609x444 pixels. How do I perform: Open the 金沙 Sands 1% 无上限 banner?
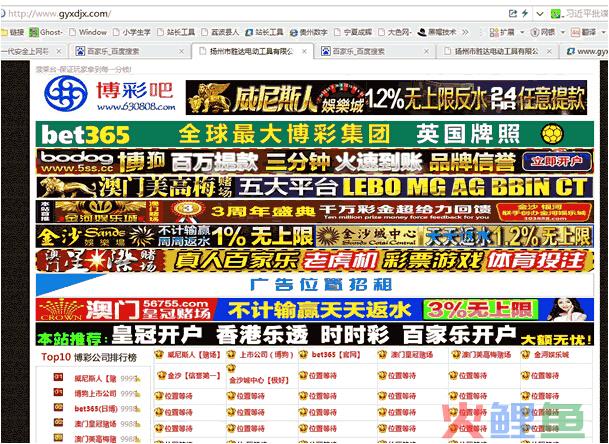[x=175, y=236]
